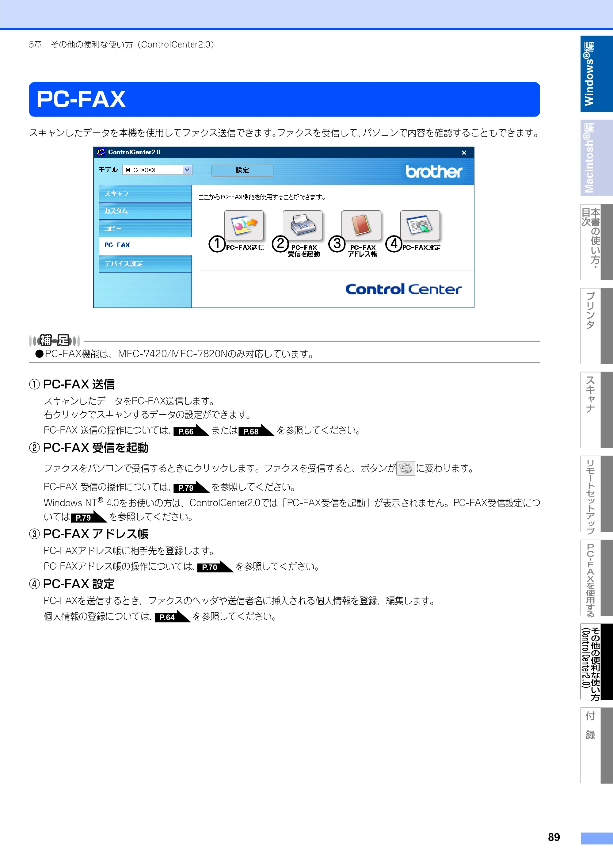Follow the P.79 link in the Windows NT note

(89, 517)
